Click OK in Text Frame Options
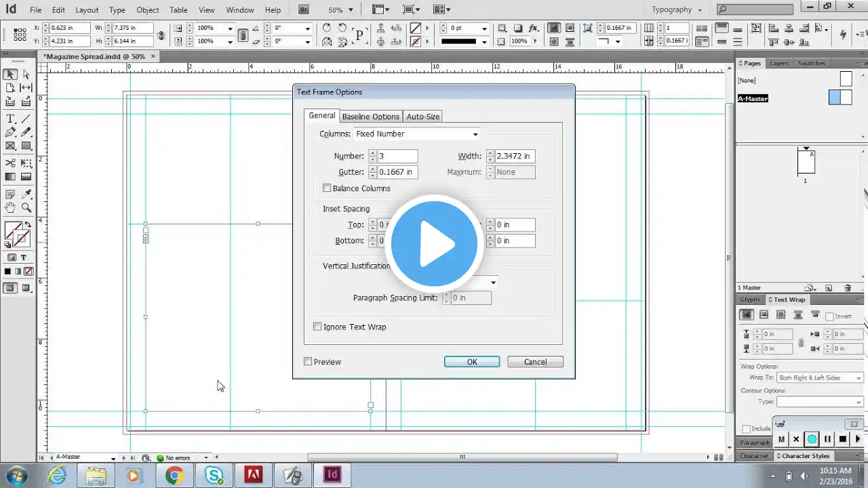Image resolution: width=868 pixels, height=488 pixels. tap(472, 362)
